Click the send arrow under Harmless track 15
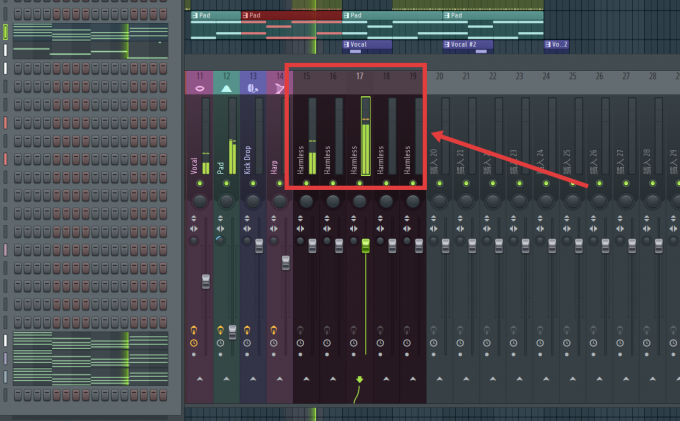Viewport: 680px width, 421px height. tap(306, 379)
